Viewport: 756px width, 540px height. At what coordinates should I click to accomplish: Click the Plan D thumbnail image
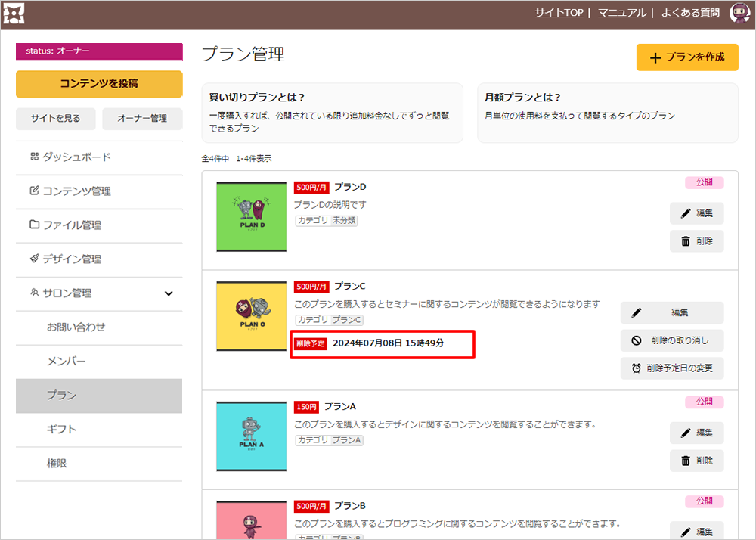click(x=251, y=217)
